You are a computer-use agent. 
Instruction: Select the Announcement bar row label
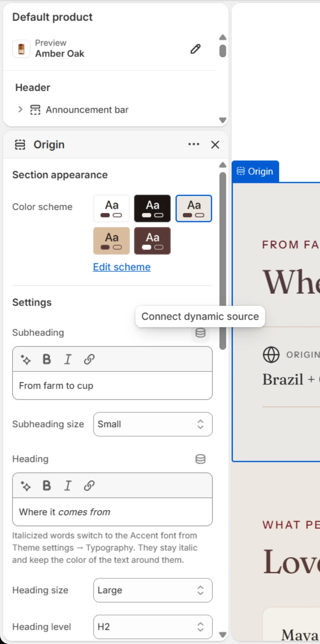pyautogui.click(x=87, y=110)
